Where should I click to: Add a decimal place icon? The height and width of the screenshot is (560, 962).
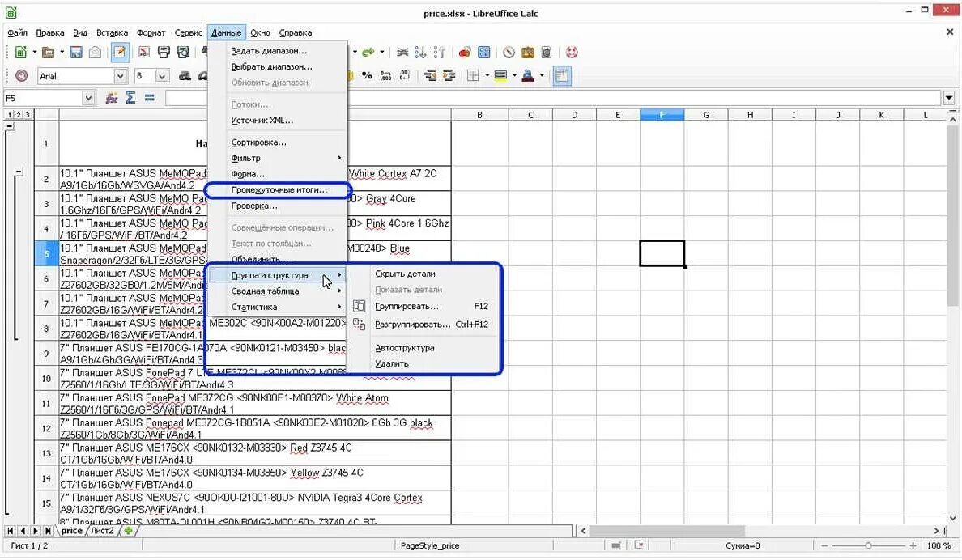click(386, 76)
